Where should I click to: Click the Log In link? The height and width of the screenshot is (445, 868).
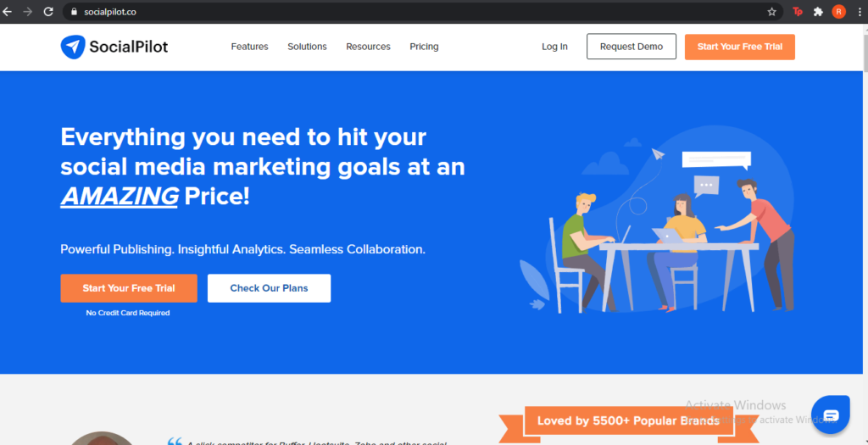click(554, 47)
